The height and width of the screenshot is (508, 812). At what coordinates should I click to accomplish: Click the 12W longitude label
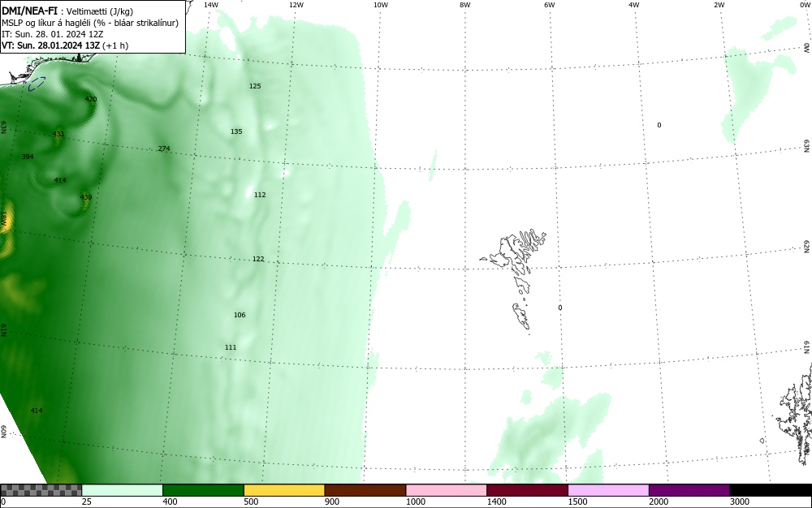tap(296, 5)
